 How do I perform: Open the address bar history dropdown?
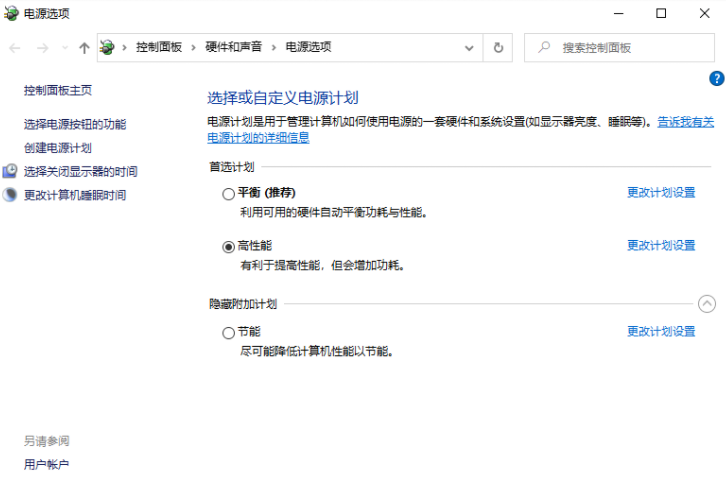pos(469,48)
